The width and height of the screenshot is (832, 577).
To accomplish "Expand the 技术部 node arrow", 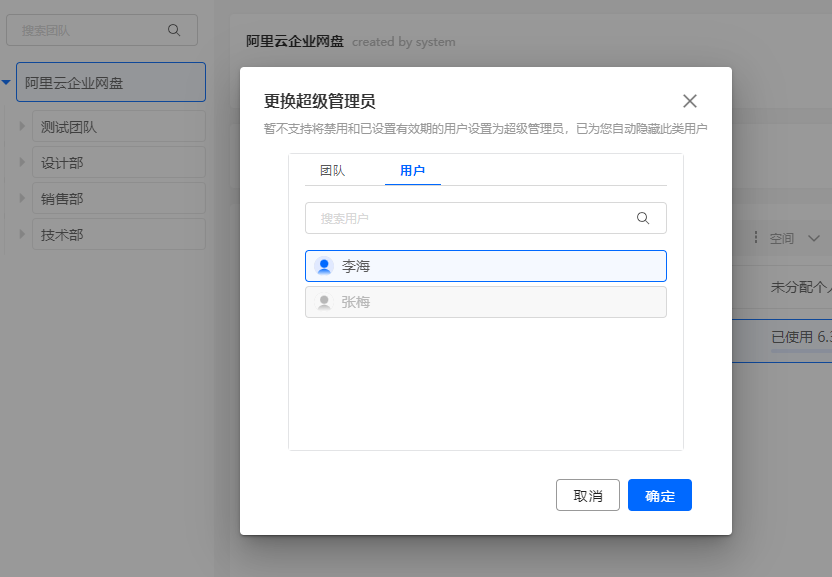I will [22, 234].
